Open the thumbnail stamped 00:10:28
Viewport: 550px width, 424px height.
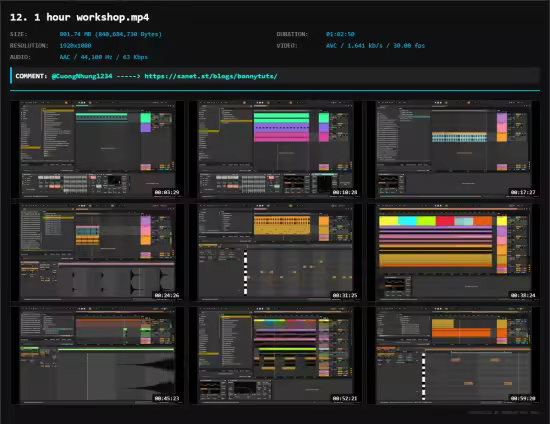click(x=275, y=149)
